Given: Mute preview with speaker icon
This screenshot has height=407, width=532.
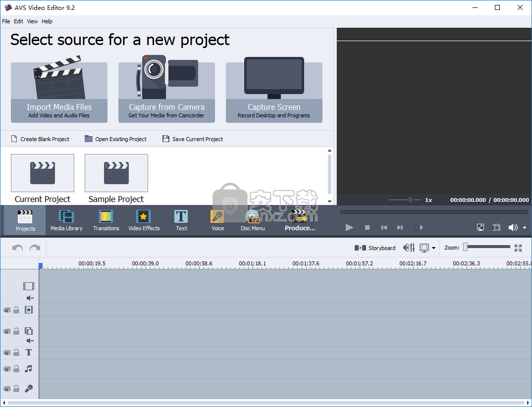Looking at the screenshot, I should 513,227.
